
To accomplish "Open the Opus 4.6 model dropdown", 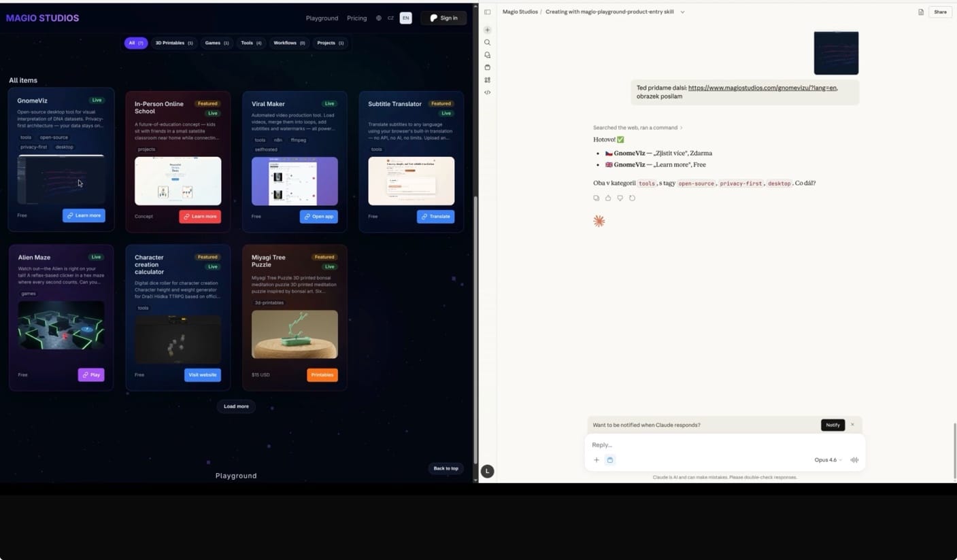I will (826, 460).
